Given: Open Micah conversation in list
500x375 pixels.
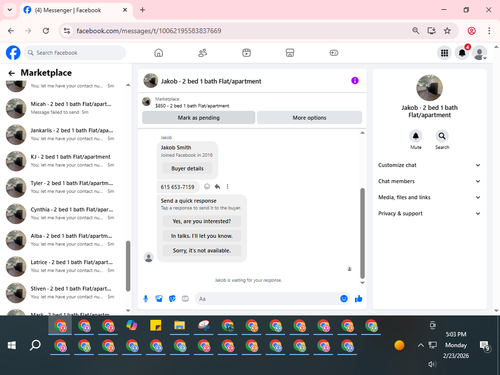Looking at the screenshot, I should [x=63, y=108].
